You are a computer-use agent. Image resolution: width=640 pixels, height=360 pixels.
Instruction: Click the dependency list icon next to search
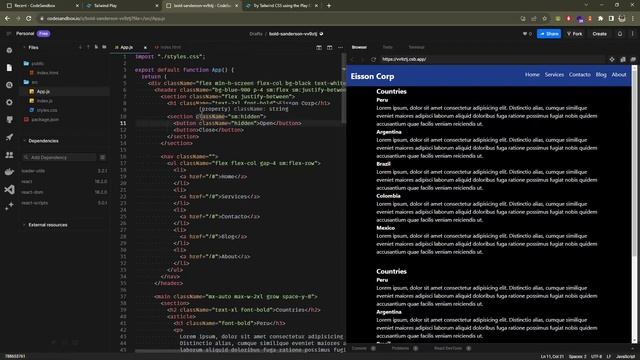point(102,157)
